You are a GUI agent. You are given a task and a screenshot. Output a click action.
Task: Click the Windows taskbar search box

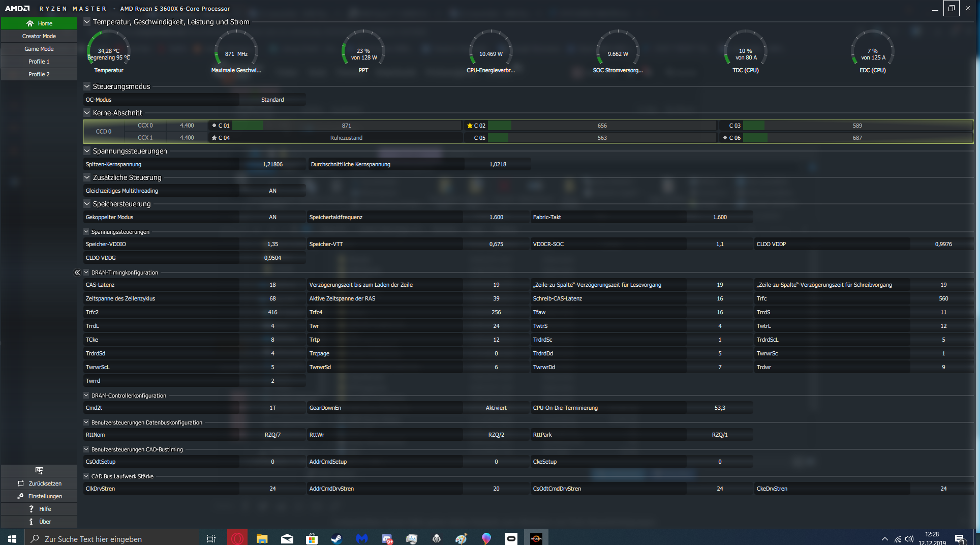[x=112, y=538]
